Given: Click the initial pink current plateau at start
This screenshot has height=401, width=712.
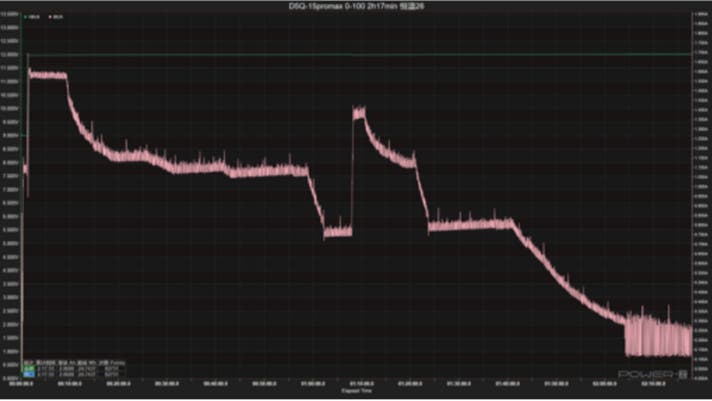Looking at the screenshot, I should click(47, 75).
